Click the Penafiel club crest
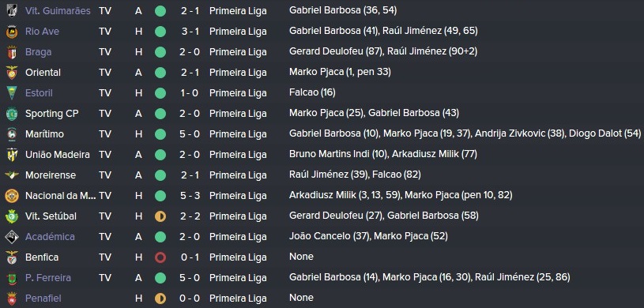644x308 pixels. pyautogui.click(x=12, y=299)
